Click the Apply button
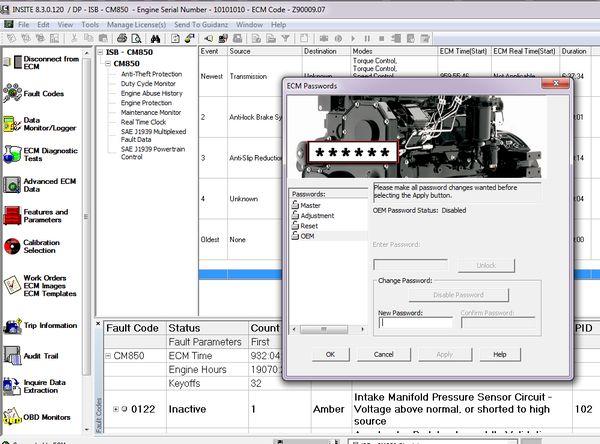This screenshot has height=444, width=600. [445, 354]
